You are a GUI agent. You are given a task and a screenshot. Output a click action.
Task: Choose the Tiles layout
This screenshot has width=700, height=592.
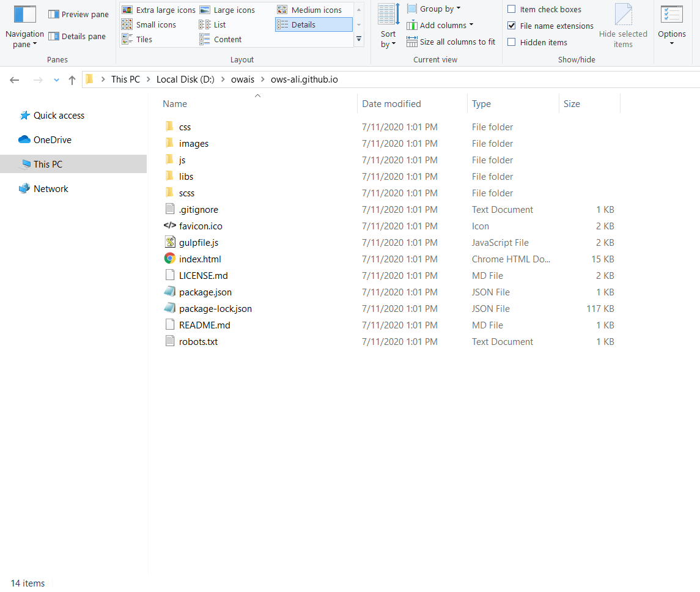pyautogui.click(x=137, y=39)
